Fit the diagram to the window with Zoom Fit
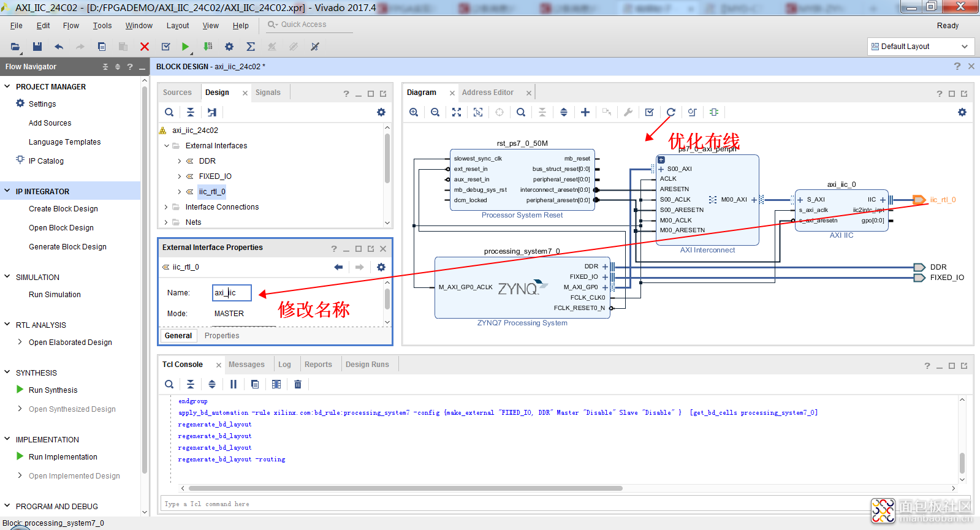 pos(457,112)
